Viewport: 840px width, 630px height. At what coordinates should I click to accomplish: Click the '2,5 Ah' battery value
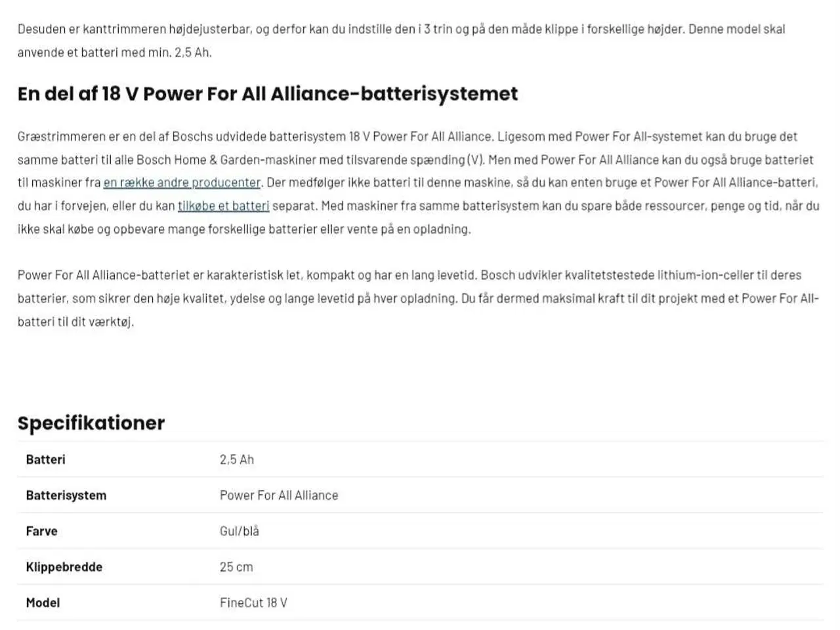tap(237, 459)
